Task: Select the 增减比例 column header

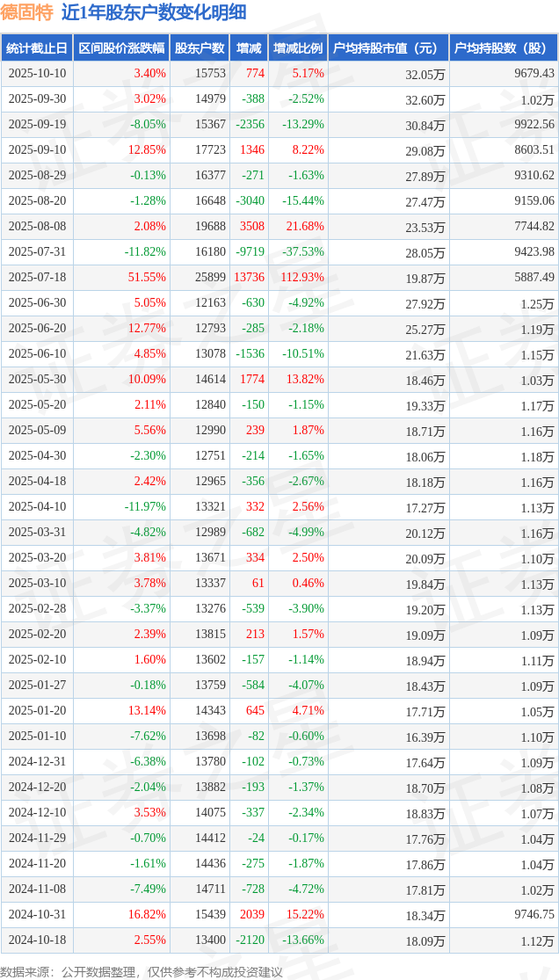Action: click(x=297, y=48)
